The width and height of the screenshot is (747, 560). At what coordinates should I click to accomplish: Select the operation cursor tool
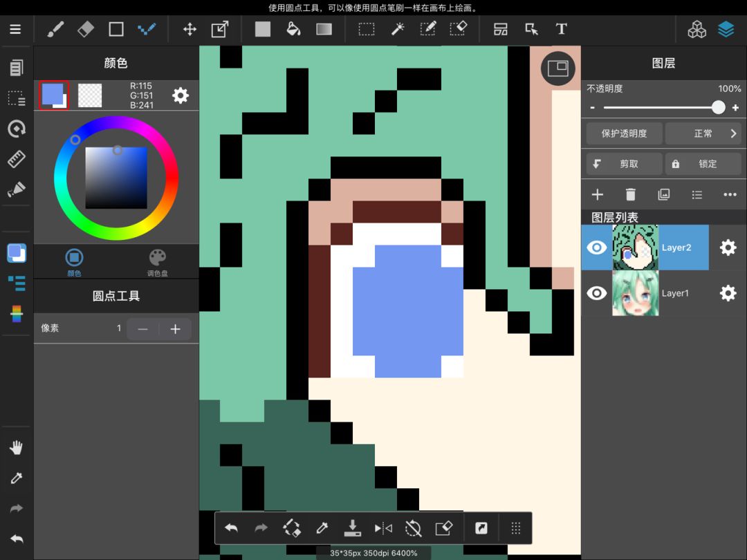[x=531, y=29]
